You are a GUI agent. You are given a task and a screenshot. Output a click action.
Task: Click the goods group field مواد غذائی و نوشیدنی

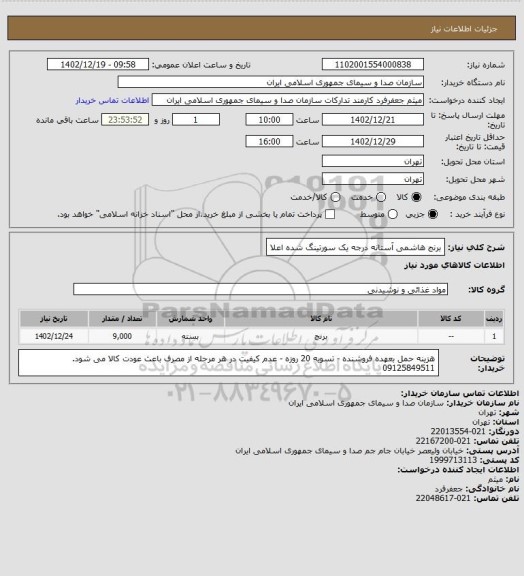(x=260, y=289)
